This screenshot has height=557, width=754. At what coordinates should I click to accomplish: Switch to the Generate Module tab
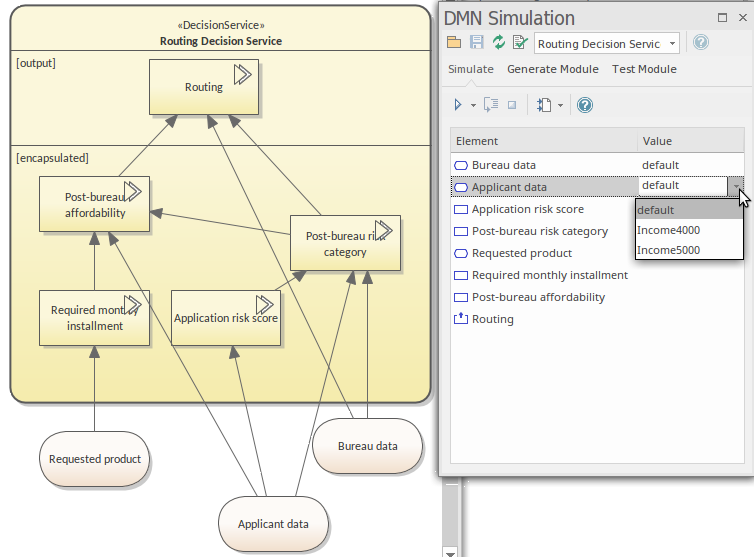(552, 69)
